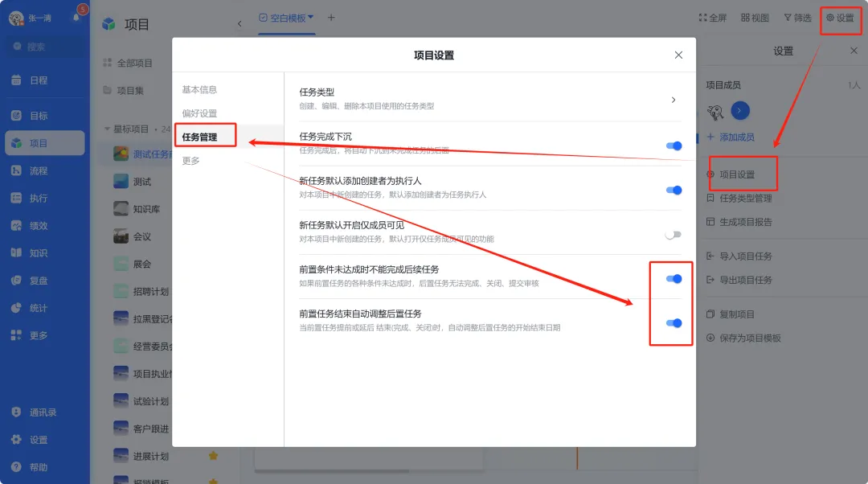
Task: Open 任务类型管理 in settings panel
Action: 739,199
